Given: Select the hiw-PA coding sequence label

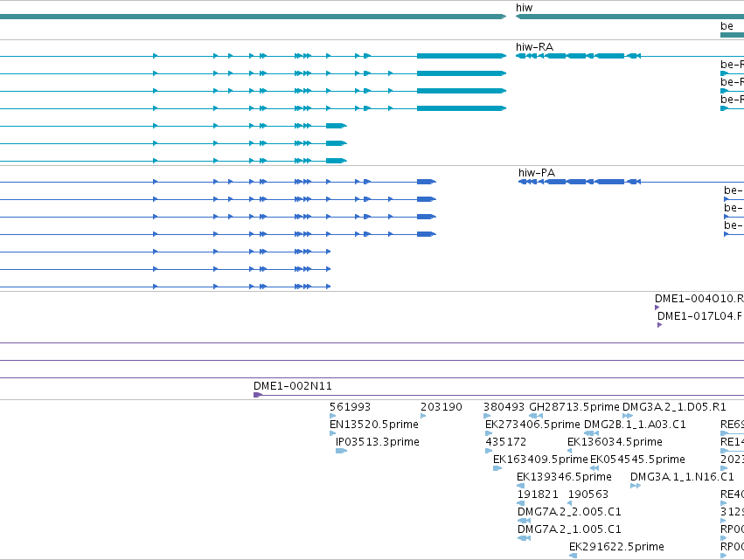Looking at the screenshot, I should pyautogui.click(x=537, y=173).
